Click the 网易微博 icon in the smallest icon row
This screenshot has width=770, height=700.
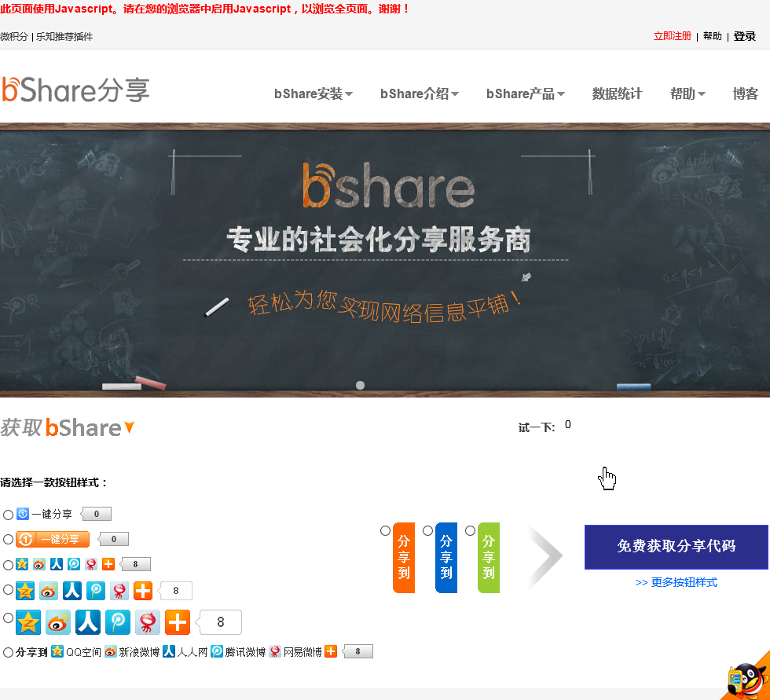pos(91,564)
